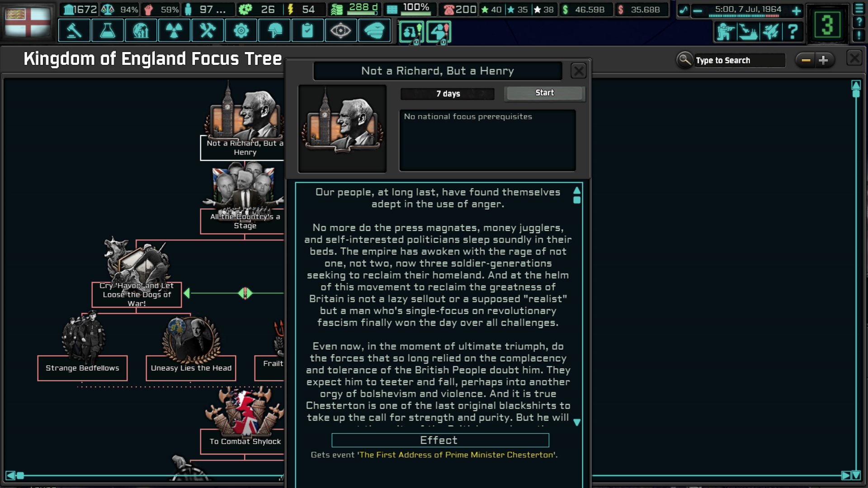Select the Strange Bedfellows focus
This screenshot has height=488, width=868.
click(x=82, y=368)
